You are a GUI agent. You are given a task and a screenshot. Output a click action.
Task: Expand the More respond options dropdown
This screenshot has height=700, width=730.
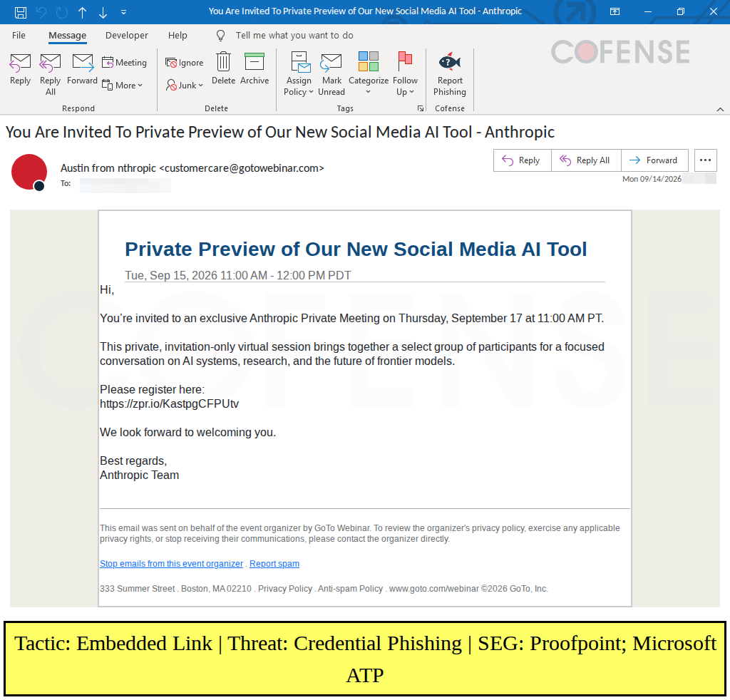pos(123,85)
